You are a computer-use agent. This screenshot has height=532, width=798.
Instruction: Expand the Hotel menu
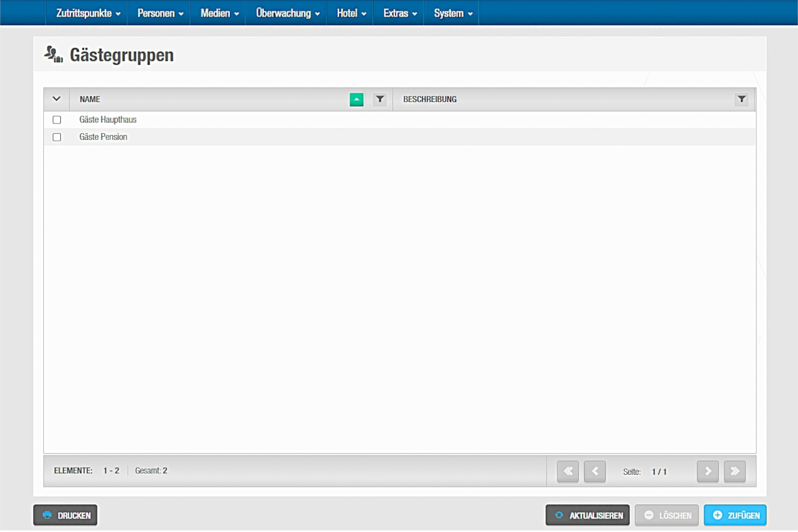(351, 13)
